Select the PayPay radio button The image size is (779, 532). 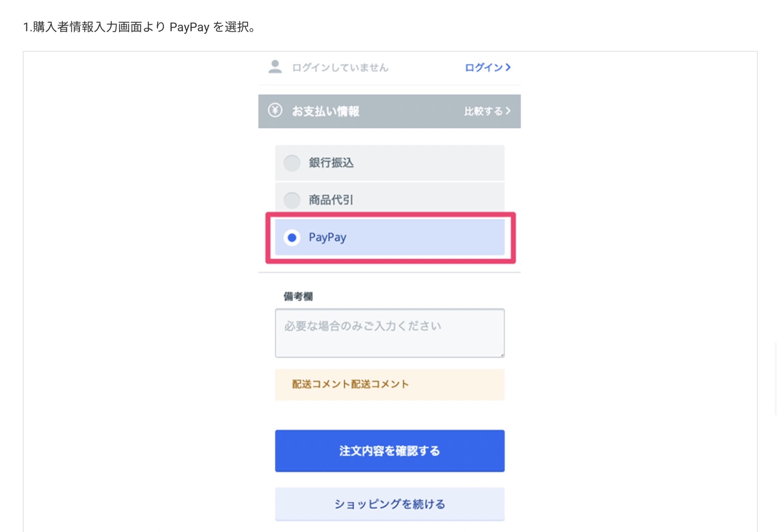point(292,237)
